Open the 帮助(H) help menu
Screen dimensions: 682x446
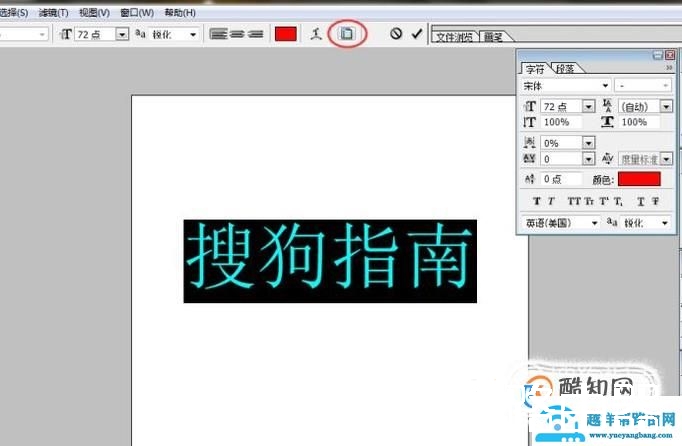coord(180,13)
